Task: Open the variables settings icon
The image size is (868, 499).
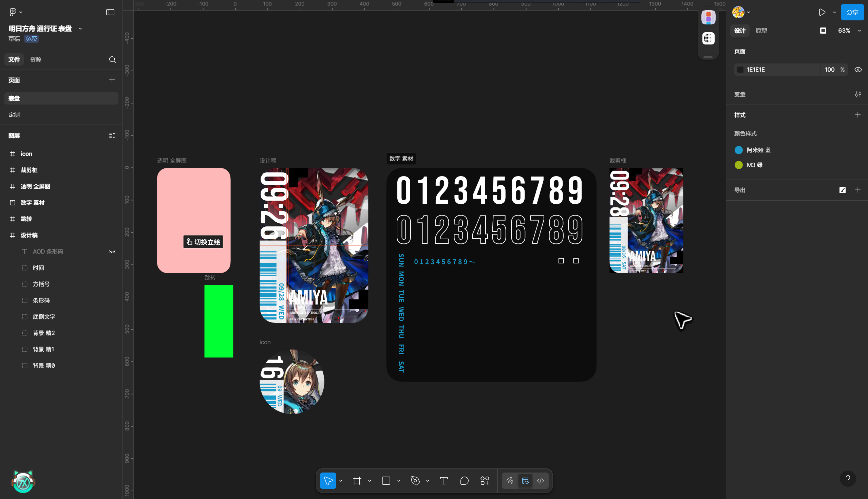Action: pyautogui.click(x=858, y=94)
